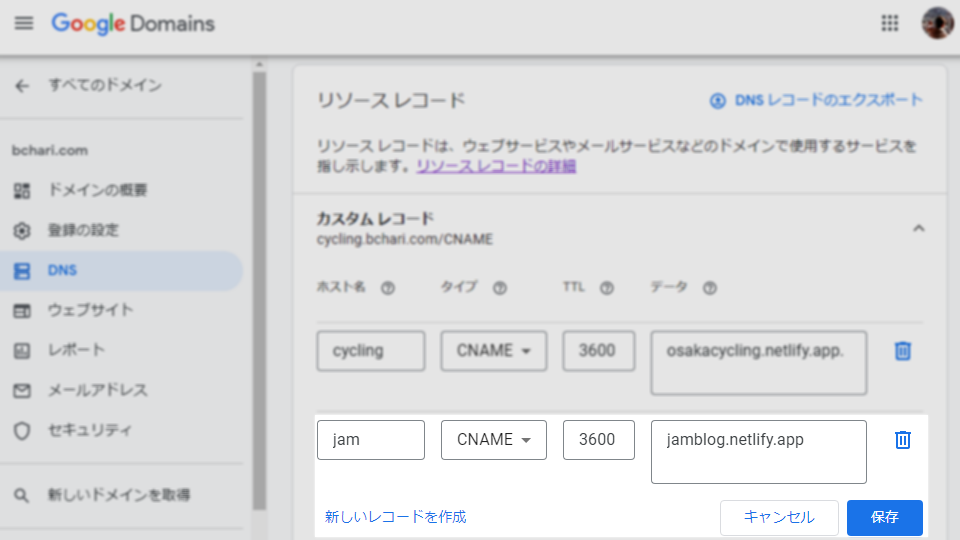Open the リソースレコードの詳細 link
Viewport: 960px width, 540px height.
tap(496, 166)
